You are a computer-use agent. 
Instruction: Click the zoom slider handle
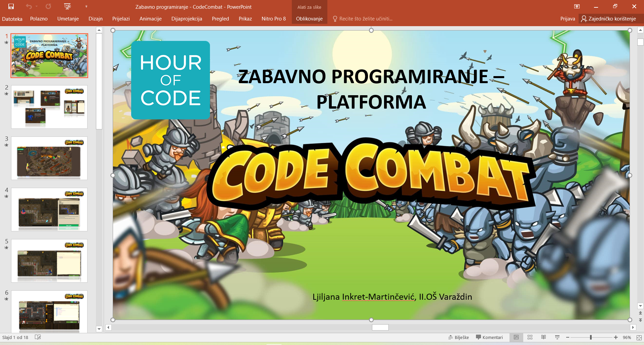pos(591,337)
